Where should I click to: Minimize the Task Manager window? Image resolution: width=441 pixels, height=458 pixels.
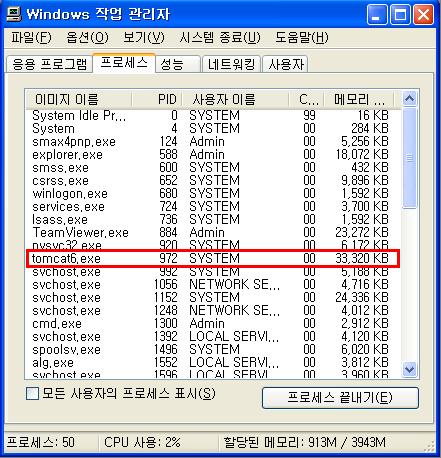pos(377,15)
